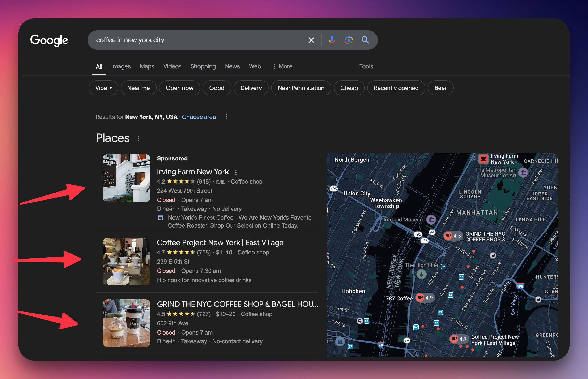
Task: Apply the Near me filter
Action: [138, 88]
